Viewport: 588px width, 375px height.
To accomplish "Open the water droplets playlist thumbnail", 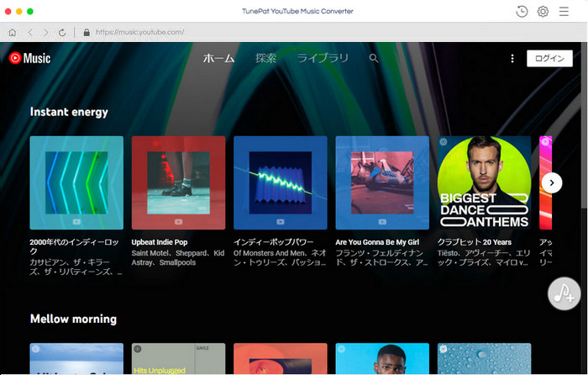I will tap(484, 358).
